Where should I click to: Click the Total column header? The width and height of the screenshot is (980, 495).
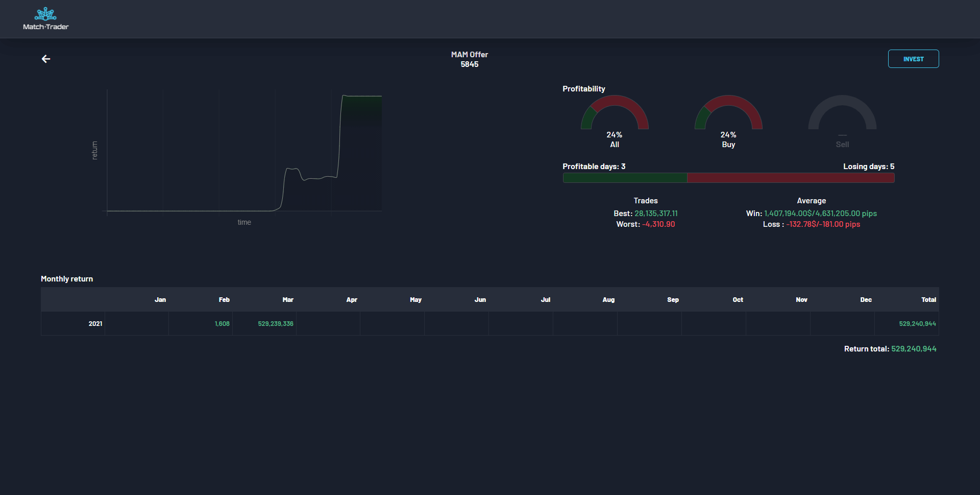tap(928, 300)
